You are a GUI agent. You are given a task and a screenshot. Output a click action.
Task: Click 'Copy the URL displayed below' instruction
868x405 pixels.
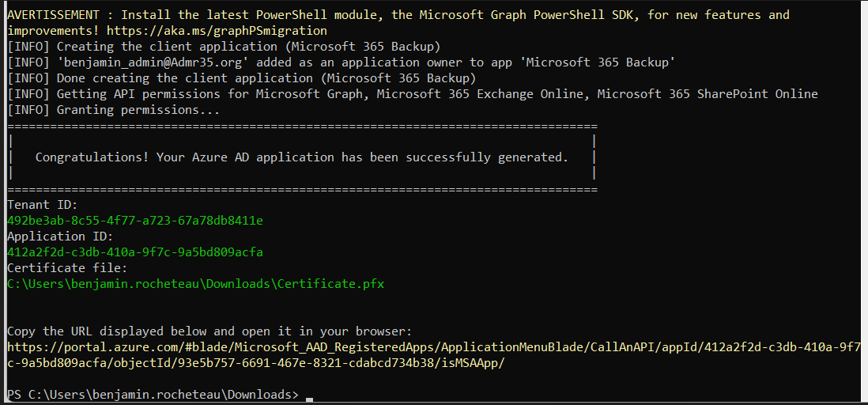tap(209, 332)
